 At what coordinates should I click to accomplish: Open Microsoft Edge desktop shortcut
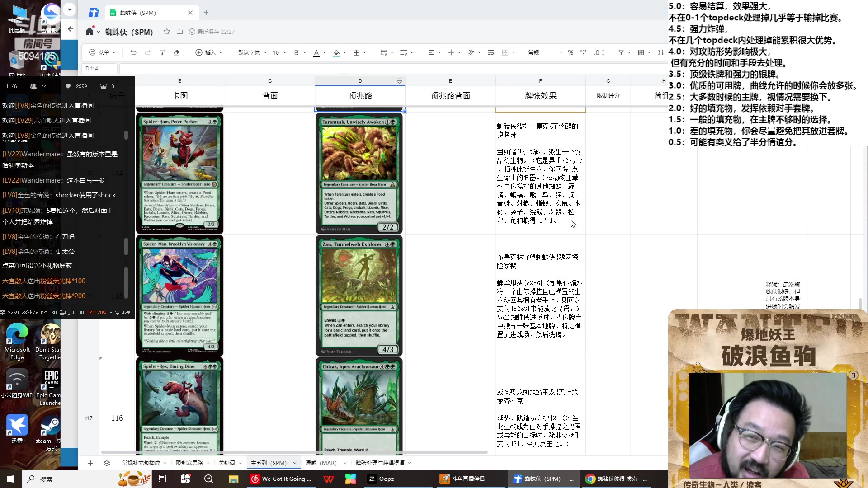coord(17,342)
